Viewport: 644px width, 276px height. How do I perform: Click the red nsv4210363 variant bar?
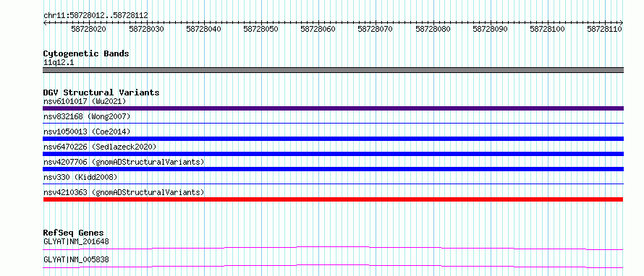333,199
